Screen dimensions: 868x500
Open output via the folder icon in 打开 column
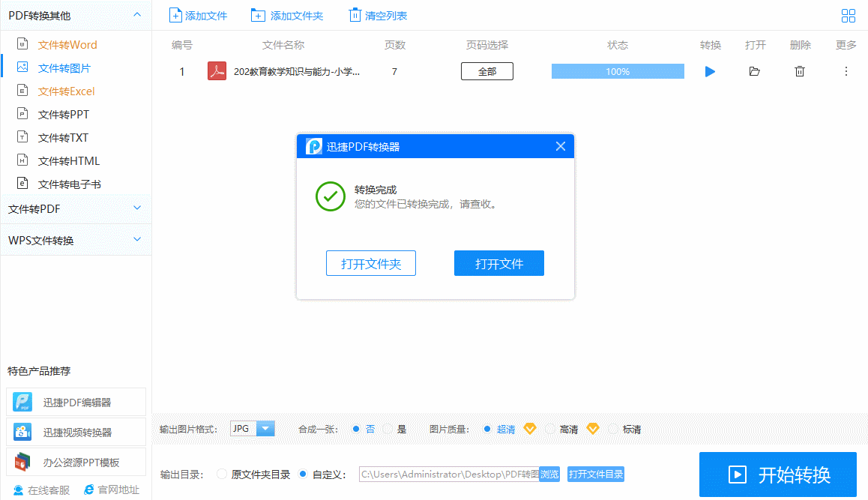click(755, 71)
